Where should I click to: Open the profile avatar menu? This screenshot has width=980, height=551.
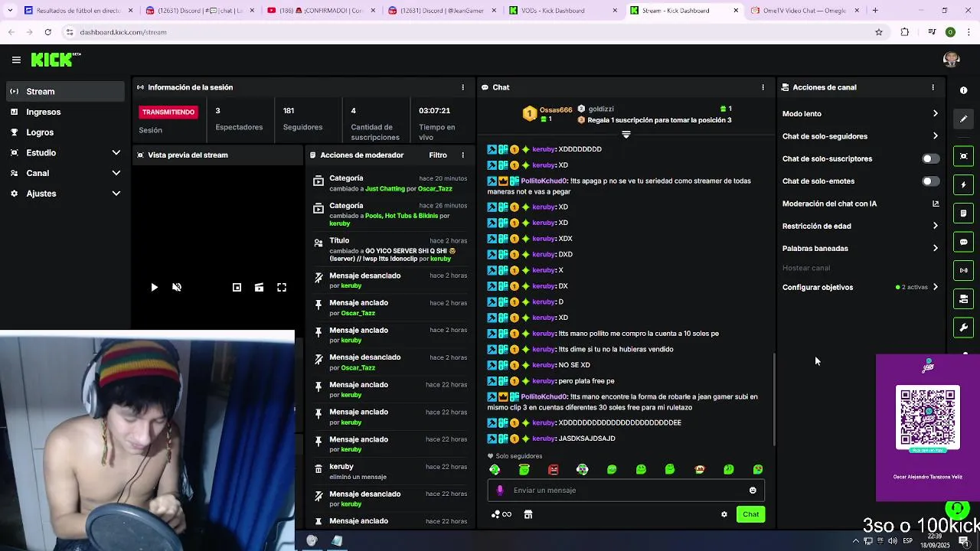(x=951, y=60)
